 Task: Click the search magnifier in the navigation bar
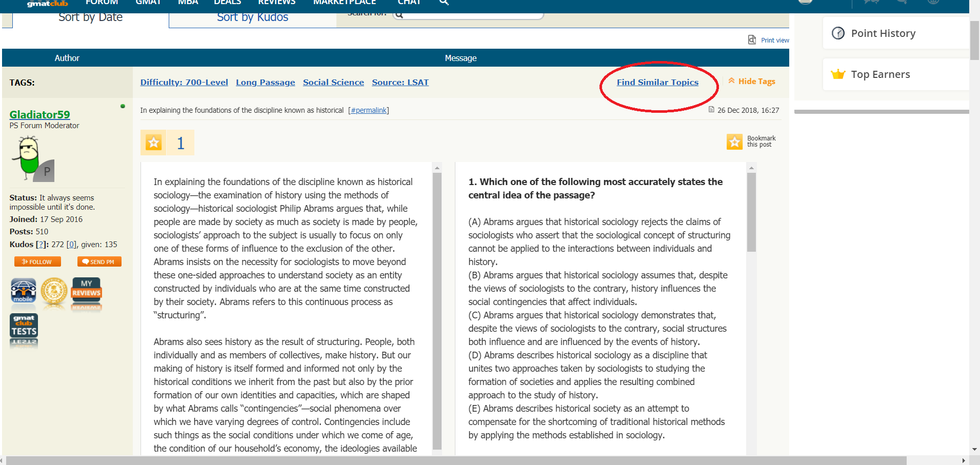pyautogui.click(x=444, y=3)
